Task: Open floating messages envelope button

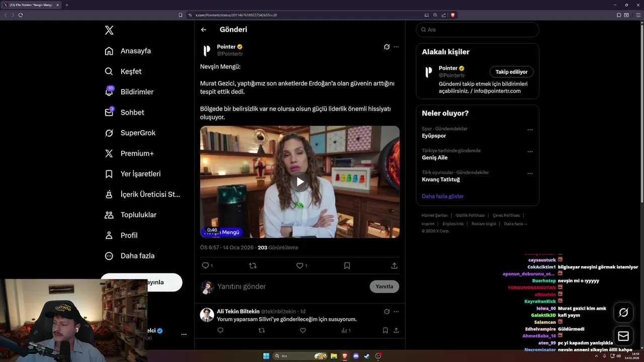Action: click(x=623, y=336)
